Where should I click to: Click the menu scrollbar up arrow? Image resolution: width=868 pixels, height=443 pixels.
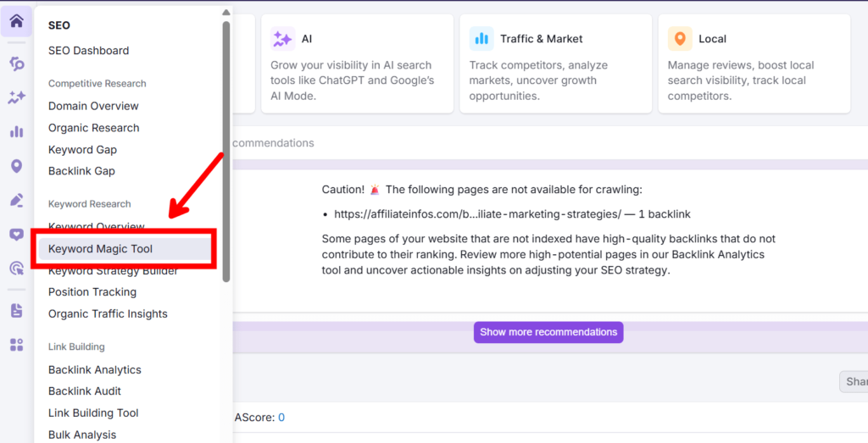pyautogui.click(x=225, y=12)
